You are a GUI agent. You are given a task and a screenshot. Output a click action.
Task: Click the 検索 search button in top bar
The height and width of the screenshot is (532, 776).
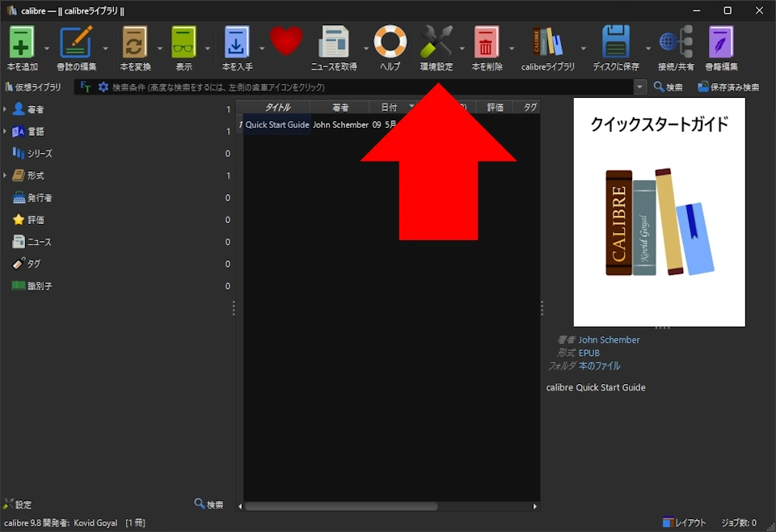tap(668, 87)
